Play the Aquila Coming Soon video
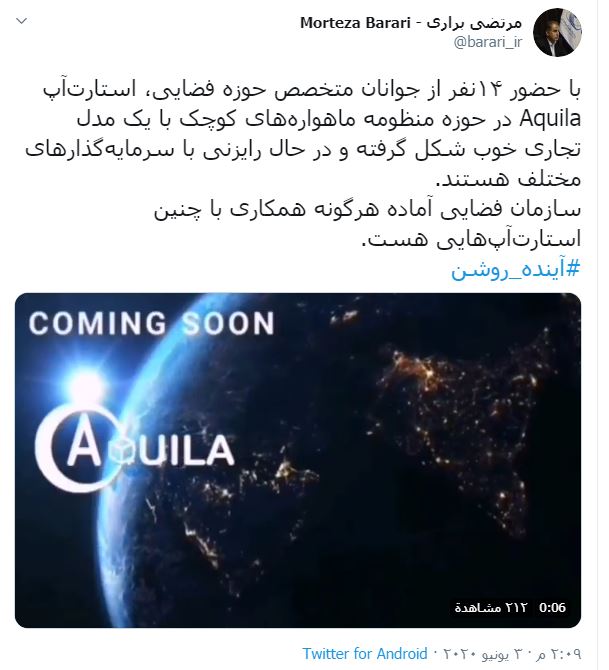Viewport: 609px width, 670px height. (x=298, y=460)
